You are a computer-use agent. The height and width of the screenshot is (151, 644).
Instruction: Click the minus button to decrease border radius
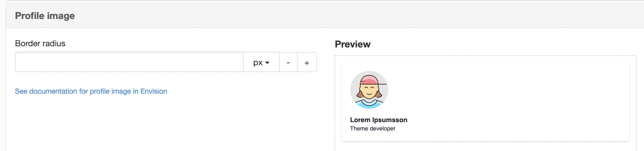pyautogui.click(x=288, y=62)
